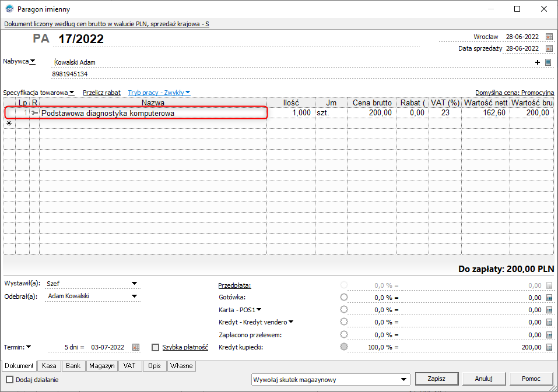Select Zapłacono przelewem radio button
The height and width of the screenshot is (392, 558).
344,334
